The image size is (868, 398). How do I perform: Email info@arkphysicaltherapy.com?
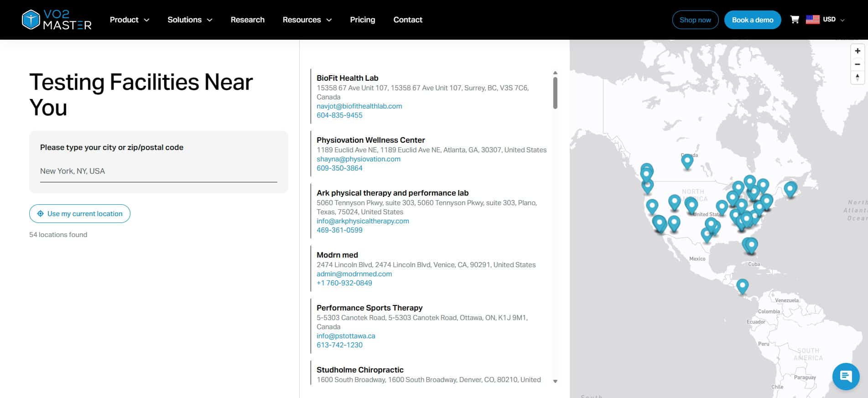(x=363, y=221)
